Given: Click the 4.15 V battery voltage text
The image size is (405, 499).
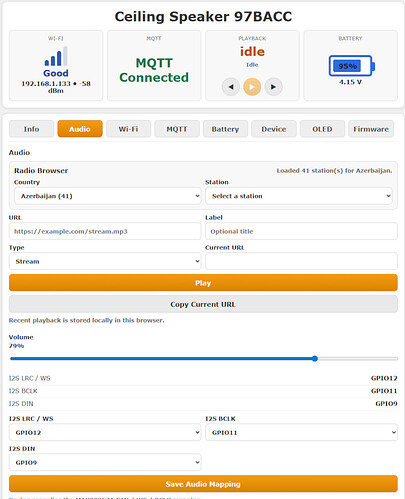Looking at the screenshot, I should pyautogui.click(x=350, y=82).
